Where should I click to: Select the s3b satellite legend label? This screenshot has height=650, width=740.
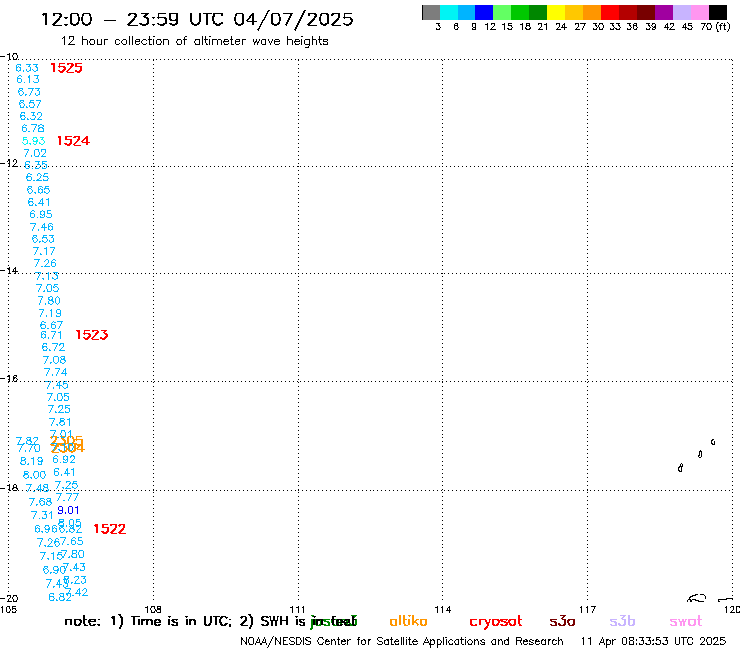point(622,621)
